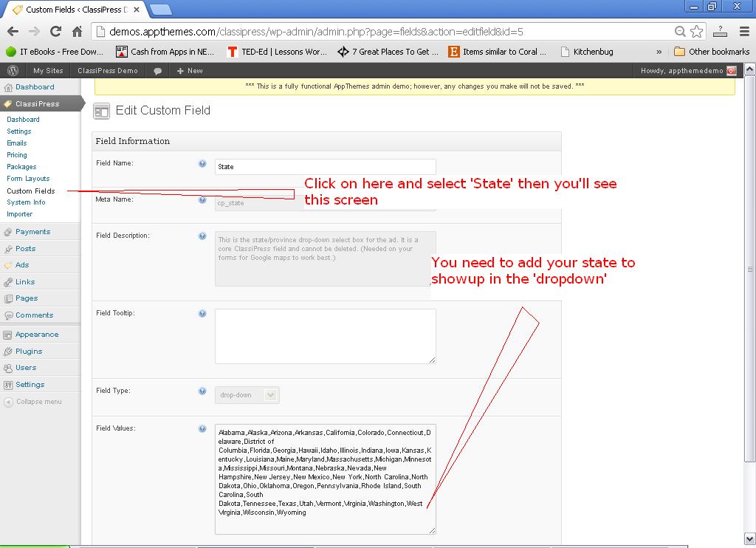Open the Chrome menu hamburger icon

(744, 32)
